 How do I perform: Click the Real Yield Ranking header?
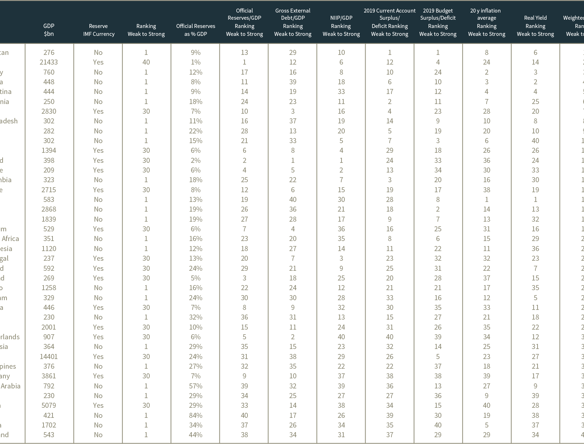coord(535,26)
